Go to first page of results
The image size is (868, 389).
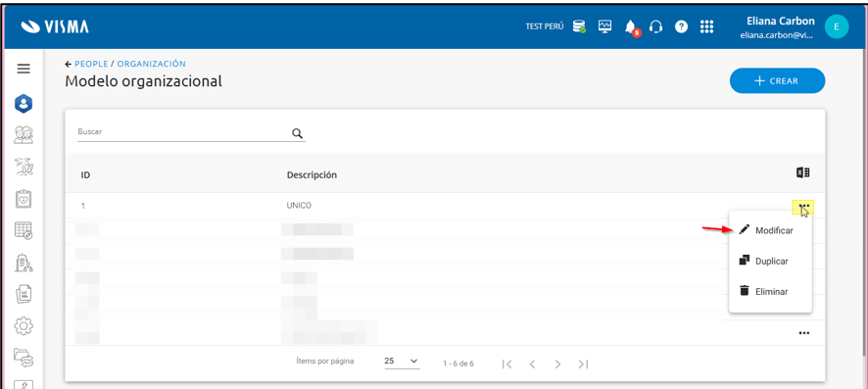click(506, 365)
